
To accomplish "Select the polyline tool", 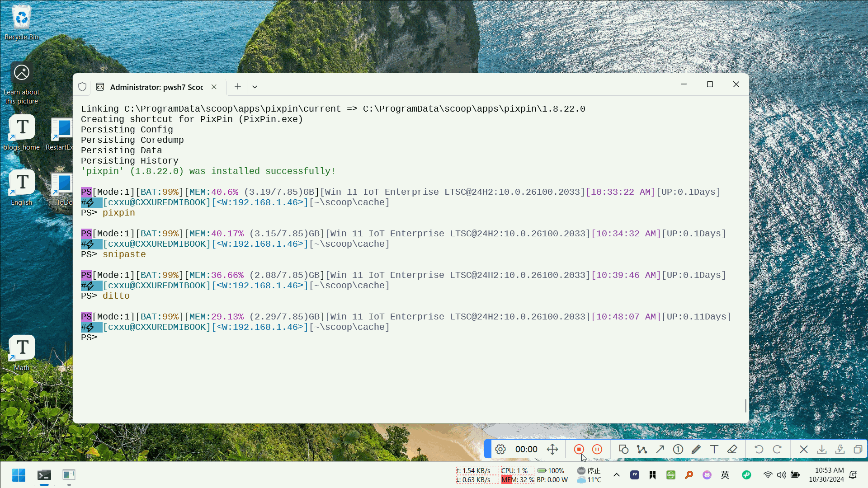I will 642,449.
